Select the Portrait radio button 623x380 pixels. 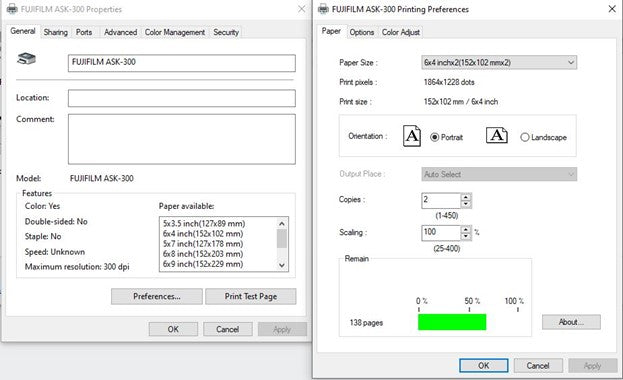[435, 137]
